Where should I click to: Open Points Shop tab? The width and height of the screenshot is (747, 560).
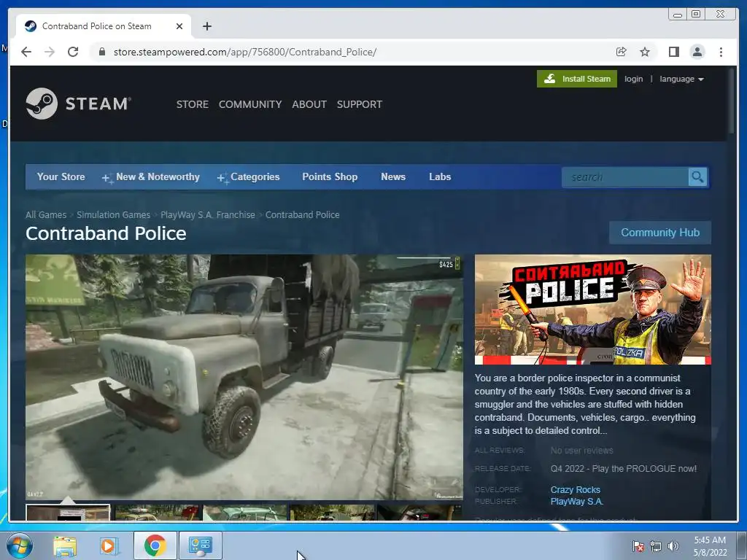point(330,176)
